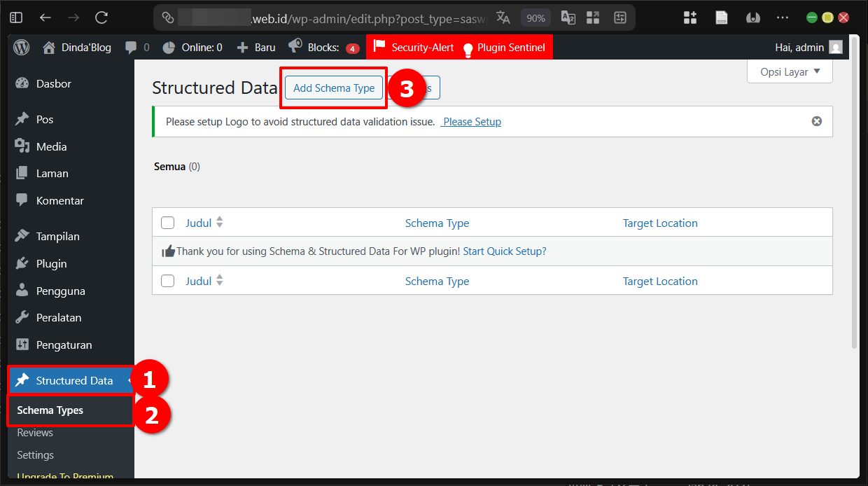This screenshot has width=868, height=486.
Task: Sort the table by Judul column arrows
Action: coord(219,222)
